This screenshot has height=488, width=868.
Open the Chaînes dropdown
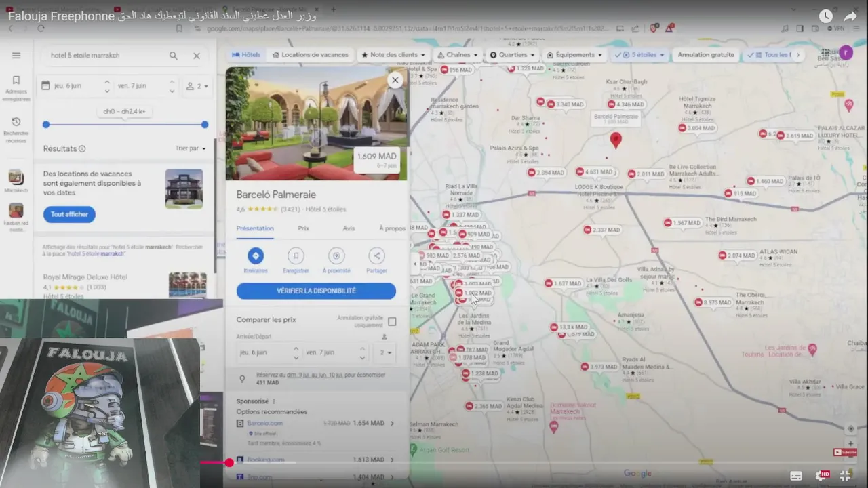click(458, 55)
